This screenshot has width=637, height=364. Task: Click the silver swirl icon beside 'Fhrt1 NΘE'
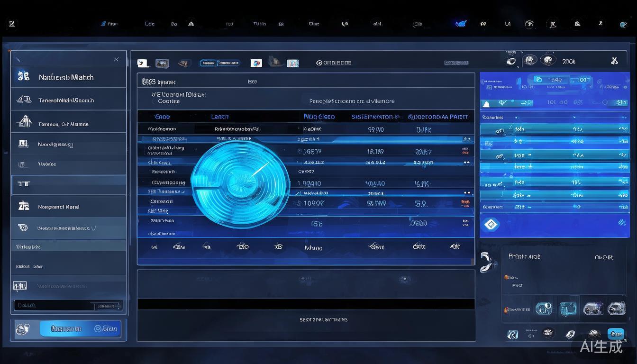[488, 262]
